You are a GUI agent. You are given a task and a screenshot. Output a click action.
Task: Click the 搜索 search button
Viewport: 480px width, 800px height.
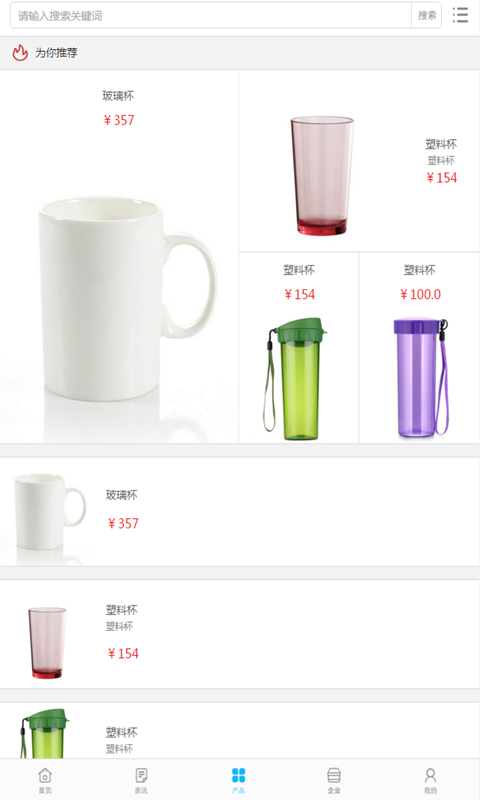426,15
